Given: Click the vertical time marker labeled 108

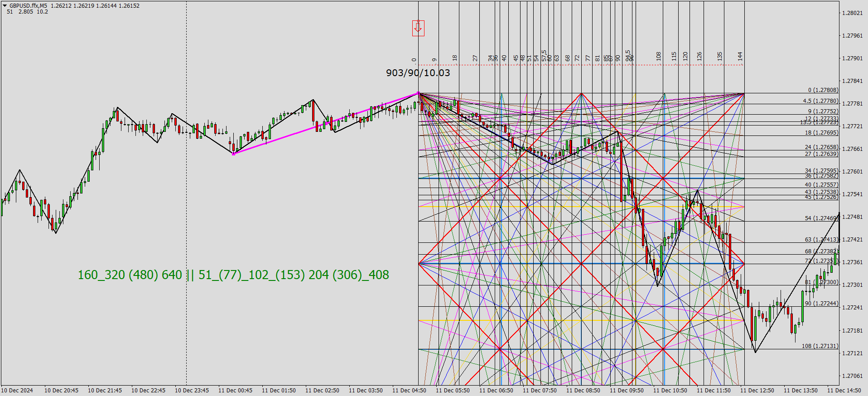Looking at the screenshot, I should (659, 56).
